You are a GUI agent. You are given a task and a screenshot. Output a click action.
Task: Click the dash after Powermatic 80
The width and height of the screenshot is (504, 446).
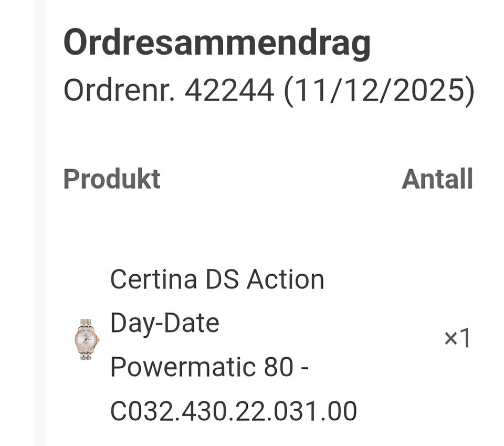(305, 369)
